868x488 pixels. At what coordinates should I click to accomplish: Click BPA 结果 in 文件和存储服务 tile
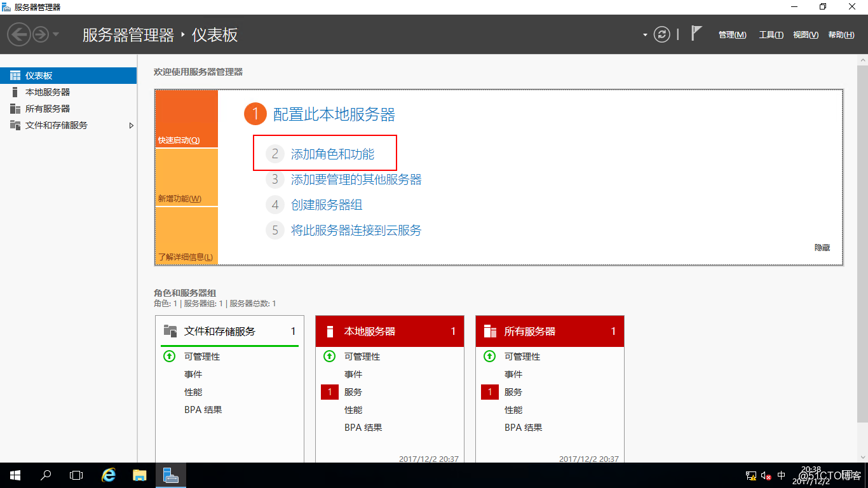203,410
